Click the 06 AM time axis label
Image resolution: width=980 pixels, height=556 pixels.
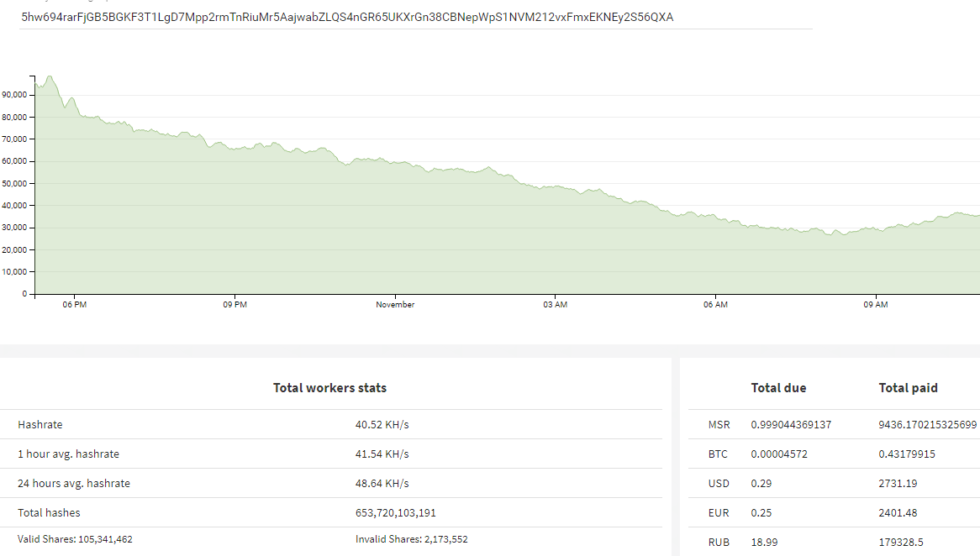[x=715, y=305]
